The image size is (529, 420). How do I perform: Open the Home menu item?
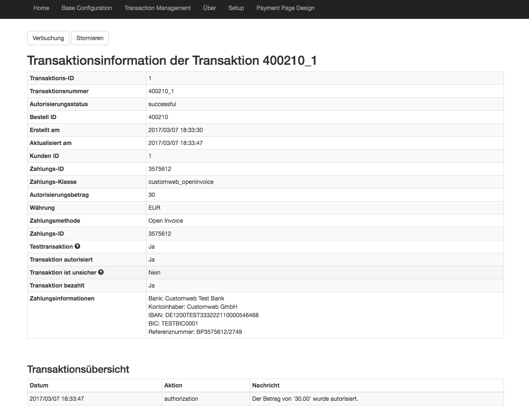click(41, 8)
